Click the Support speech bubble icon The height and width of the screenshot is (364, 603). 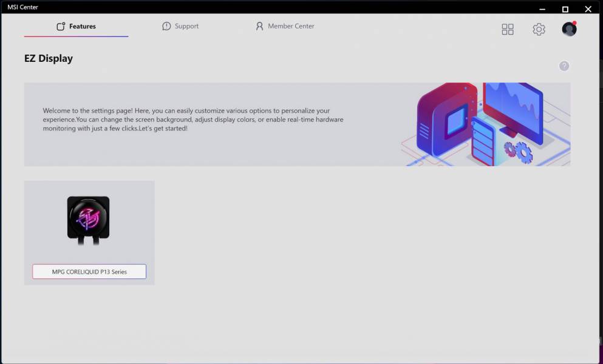[166, 27]
